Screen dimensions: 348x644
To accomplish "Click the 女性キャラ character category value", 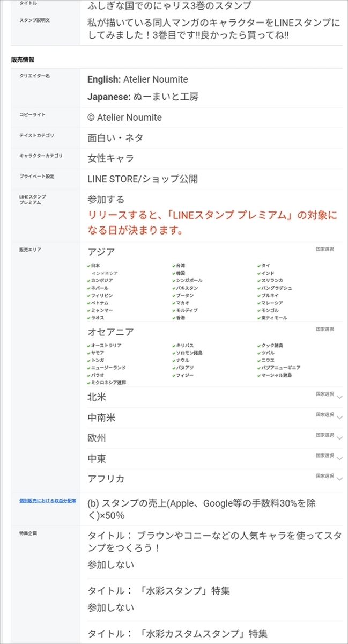I will pos(110,158).
